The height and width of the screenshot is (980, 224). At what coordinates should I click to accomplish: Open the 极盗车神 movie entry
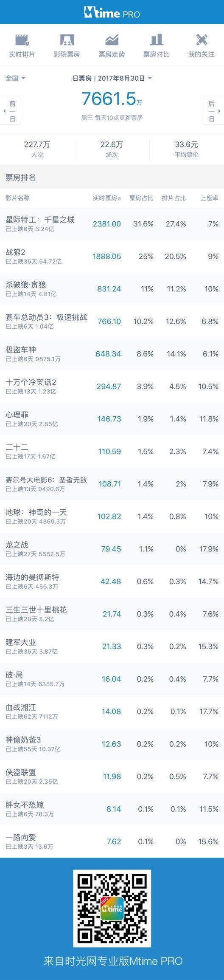112,354
